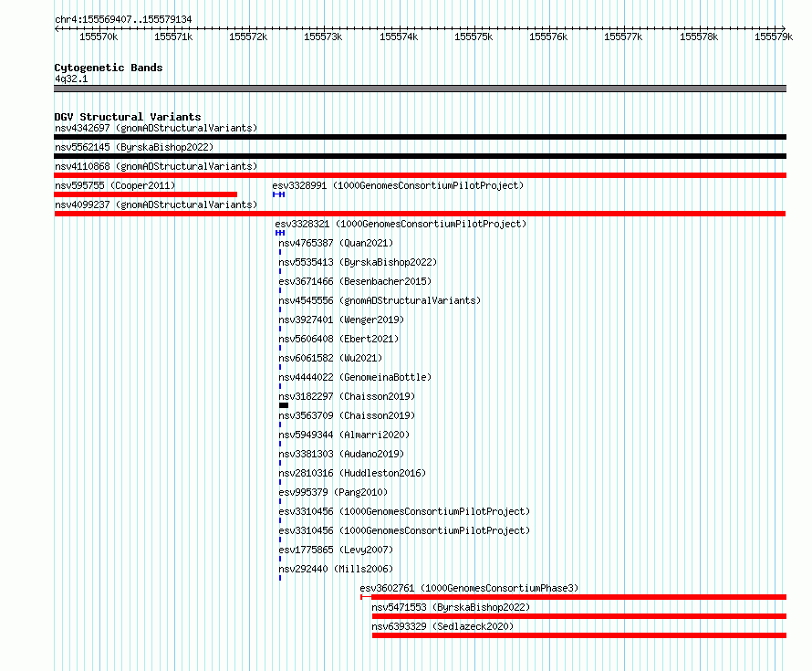Select nsv5949344 Almarri2020 entry
This screenshot has height=671, width=812.
[344, 435]
